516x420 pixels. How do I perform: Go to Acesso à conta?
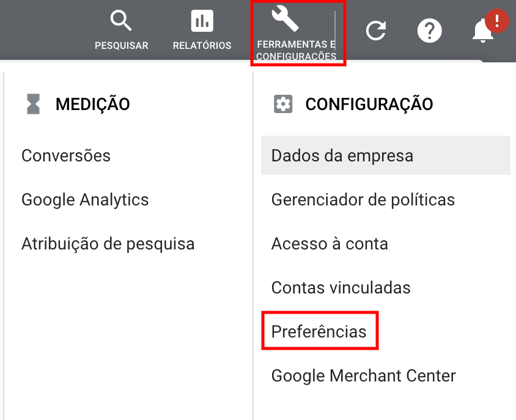(330, 244)
